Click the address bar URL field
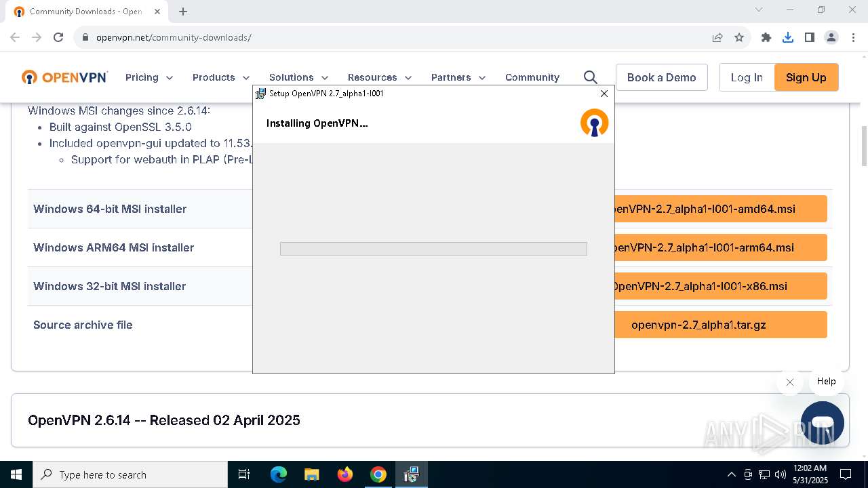Screen dimensions: 868x488 pyautogui.click(x=393, y=37)
